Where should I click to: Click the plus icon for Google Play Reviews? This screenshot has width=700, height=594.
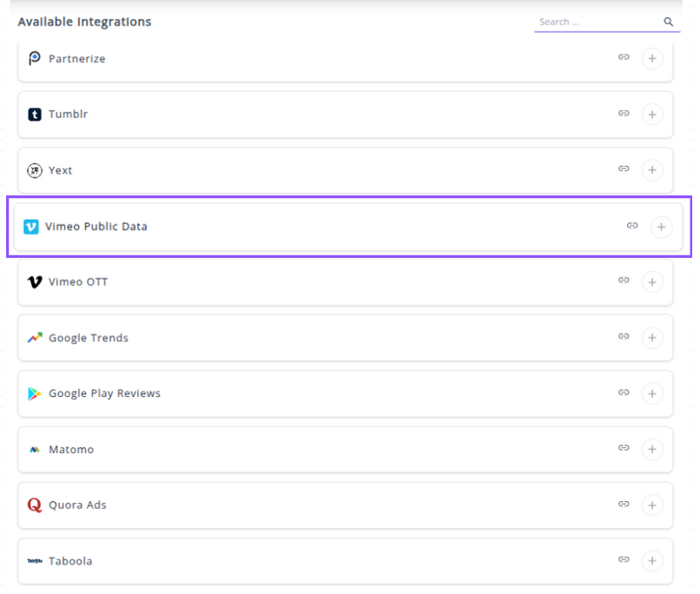click(x=652, y=393)
